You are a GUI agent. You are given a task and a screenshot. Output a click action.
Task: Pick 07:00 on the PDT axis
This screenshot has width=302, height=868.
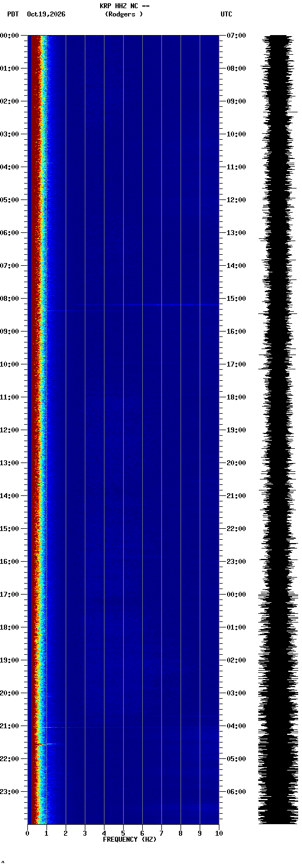(x=10, y=266)
